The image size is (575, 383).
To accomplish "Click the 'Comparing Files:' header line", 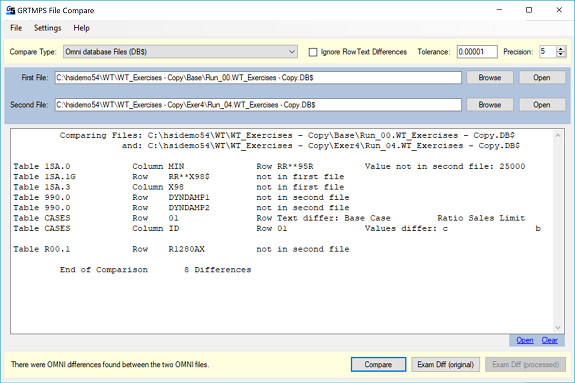I will [287, 135].
